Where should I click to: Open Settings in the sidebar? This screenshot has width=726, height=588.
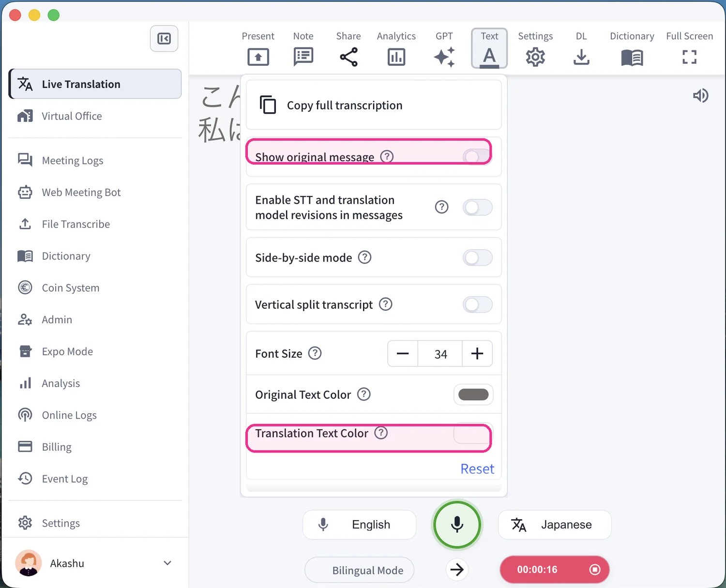coord(95,523)
